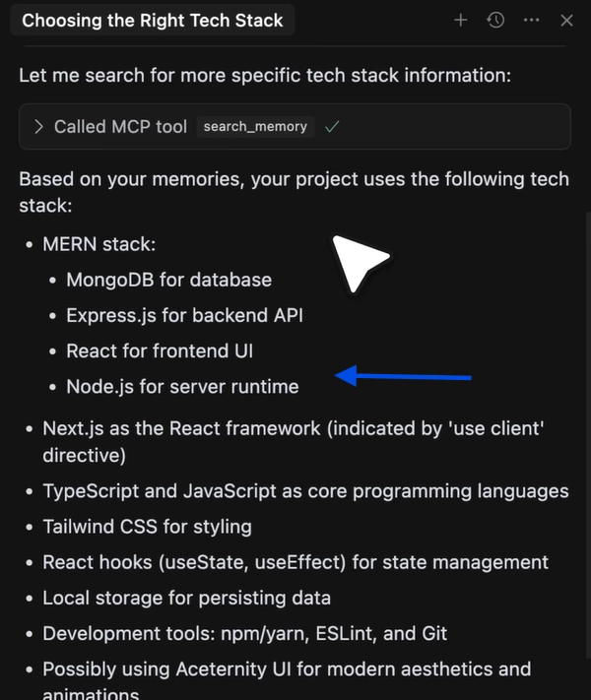591x700 pixels.
Task: Click the MongoDB for database line
Action: (x=168, y=280)
